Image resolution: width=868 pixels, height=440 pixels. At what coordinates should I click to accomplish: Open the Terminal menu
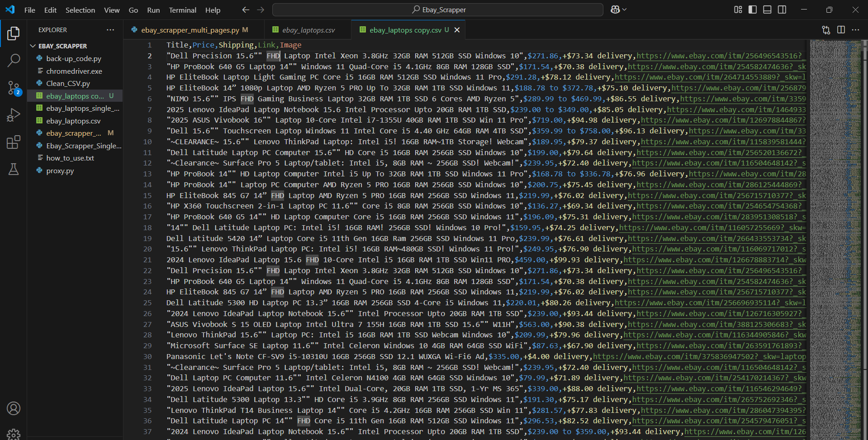tap(182, 10)
